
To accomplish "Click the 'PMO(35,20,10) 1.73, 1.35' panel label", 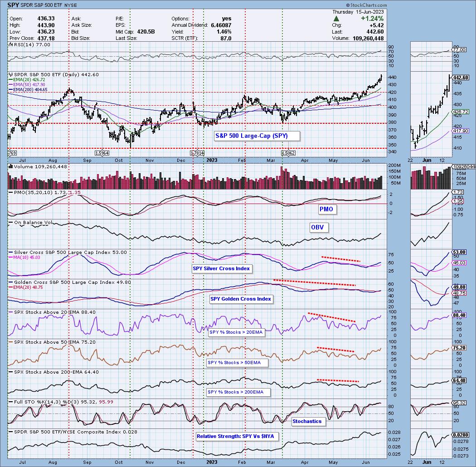I will click(47, 193).
